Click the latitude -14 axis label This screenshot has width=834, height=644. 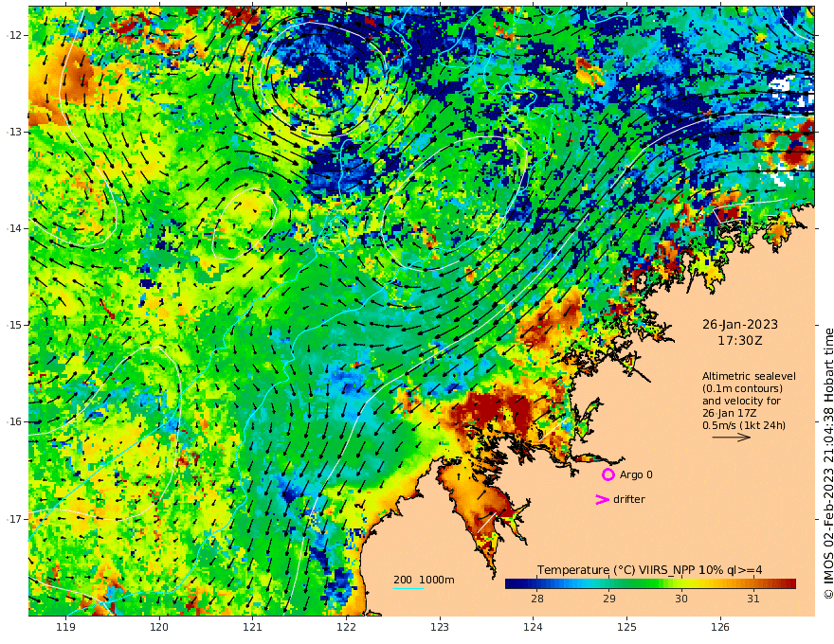tap(14, 228)
